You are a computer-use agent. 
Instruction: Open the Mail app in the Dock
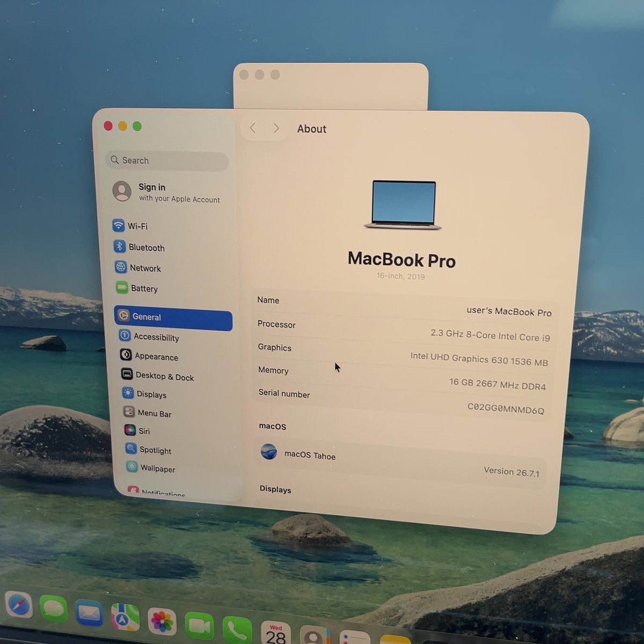[89, 612]
